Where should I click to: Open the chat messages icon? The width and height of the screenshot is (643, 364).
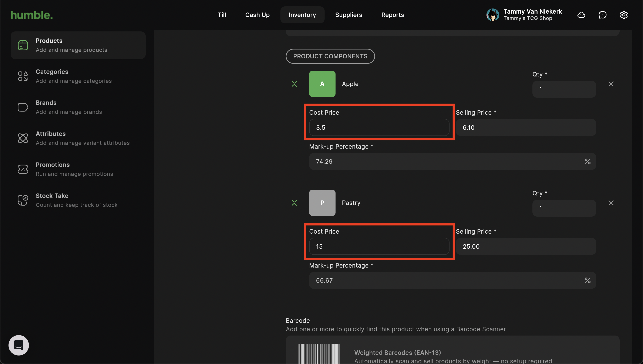click(602, 15)
